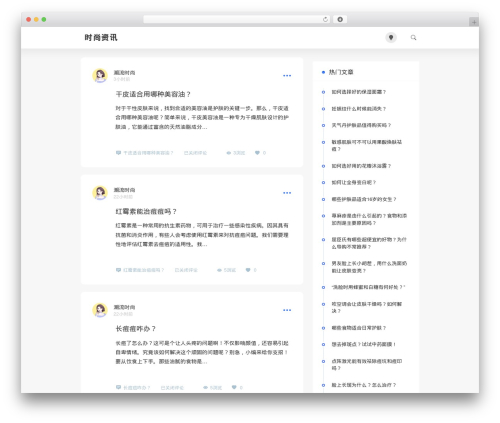Open hot article about 敏感肌肤 and 果酸
Image resolution: width=500 pixels, height=423 pixels.
[367, 146]
